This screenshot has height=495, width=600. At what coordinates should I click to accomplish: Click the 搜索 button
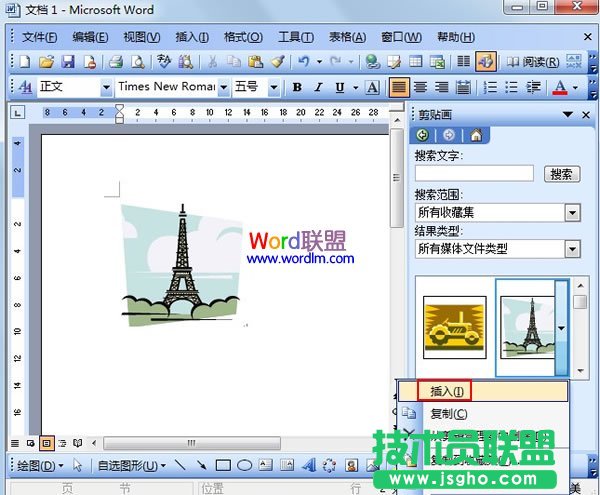(563, 174)
